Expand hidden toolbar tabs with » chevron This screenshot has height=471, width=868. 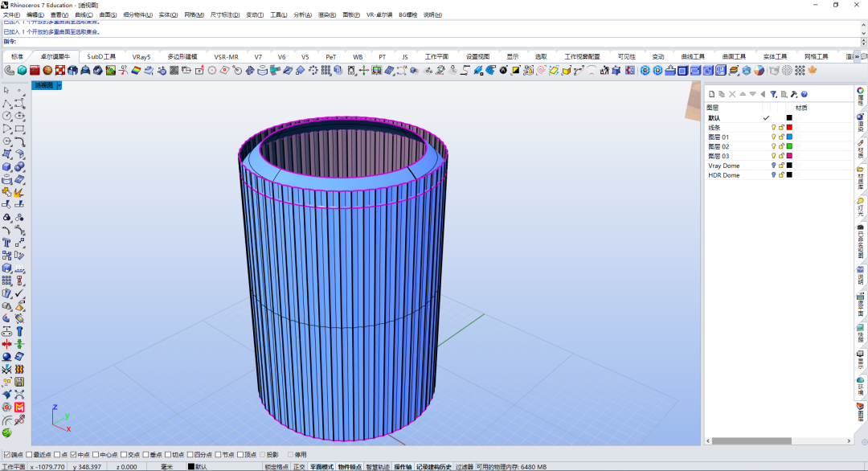coord(857,56)
